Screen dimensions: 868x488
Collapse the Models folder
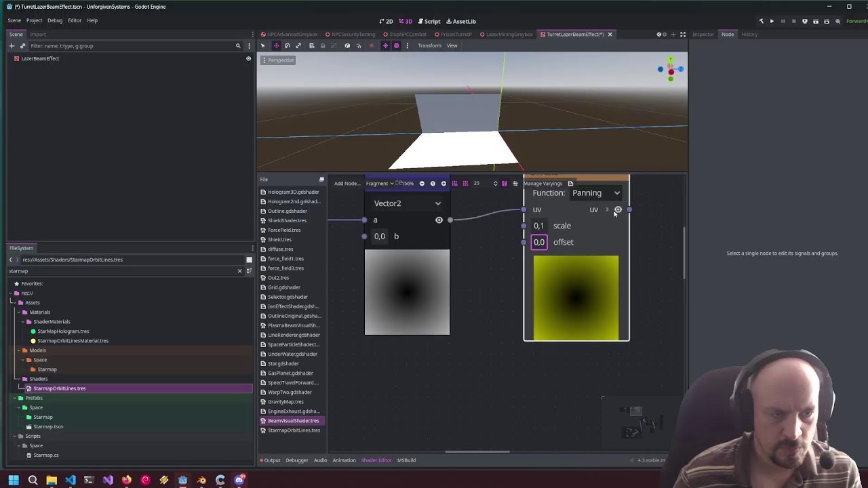[19, 350]
